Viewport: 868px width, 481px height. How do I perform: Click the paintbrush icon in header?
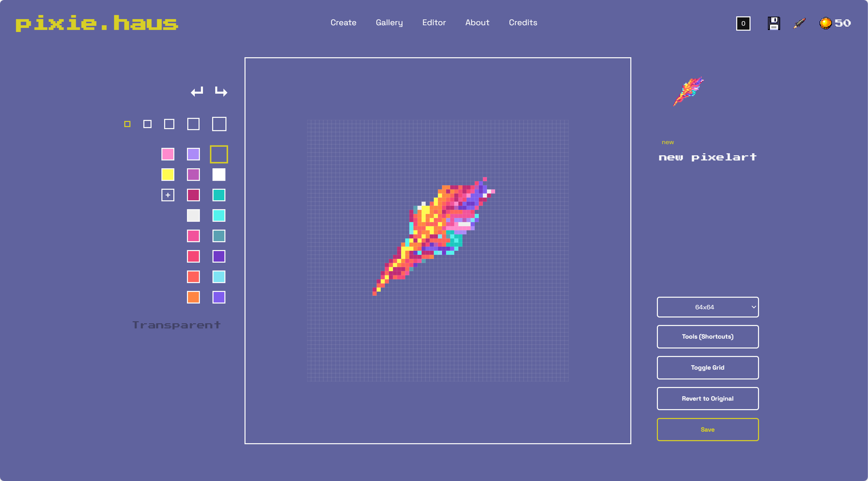click(x=799, y=23)
